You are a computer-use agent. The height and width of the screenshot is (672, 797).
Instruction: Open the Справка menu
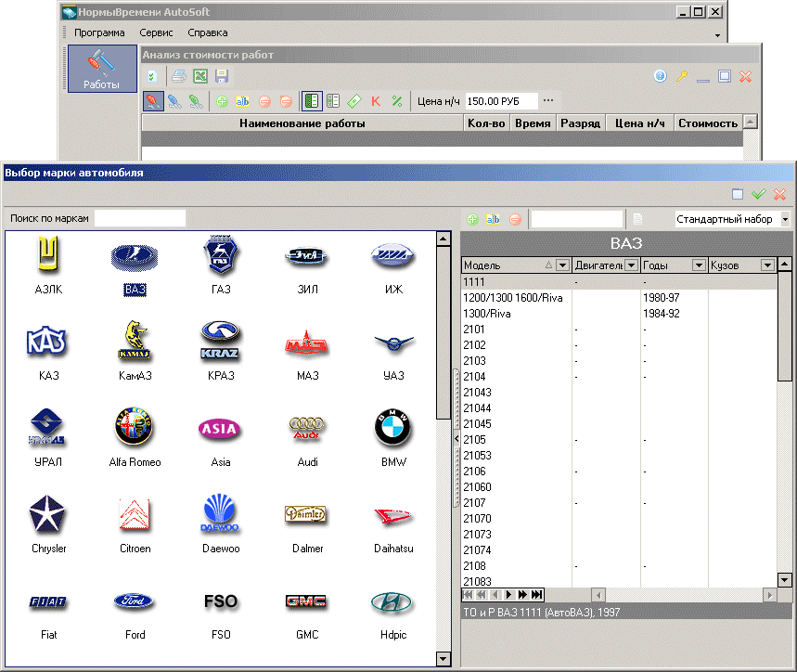click(207, 32)
